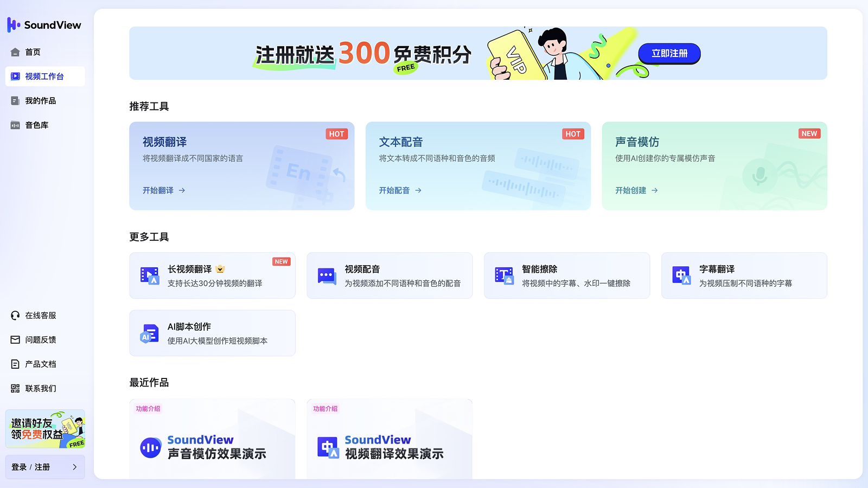Open the 产品文档 document icon

[14, 364]
